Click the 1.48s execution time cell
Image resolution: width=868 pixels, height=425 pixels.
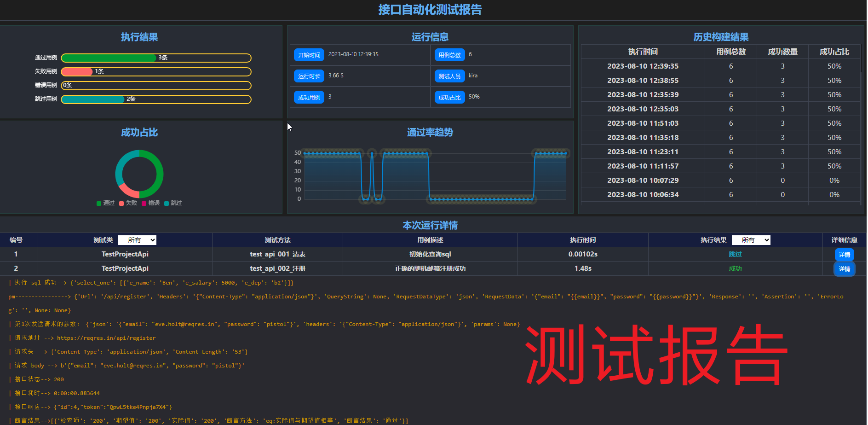[583, 268]
